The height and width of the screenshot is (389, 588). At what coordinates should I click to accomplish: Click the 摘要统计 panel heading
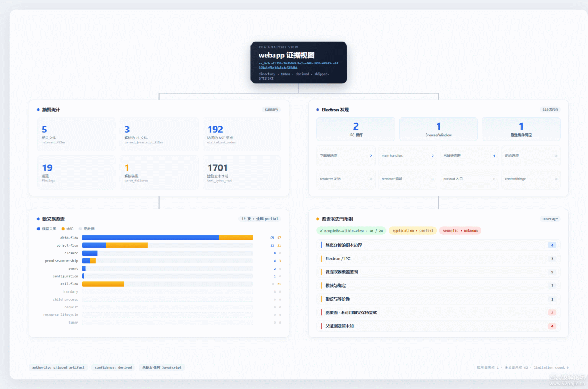coord(51,110)
